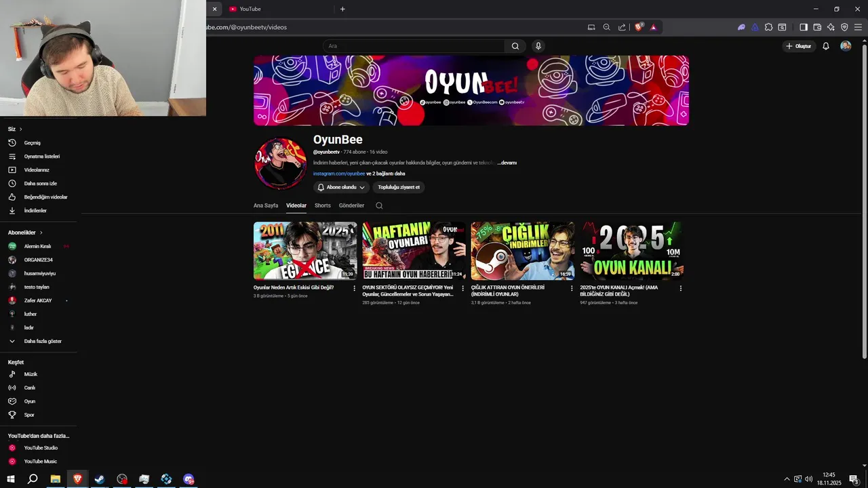Open the browser extensions puzzle icon
The height and width of the screenshot is (488, 868).
tap(768, 27)
